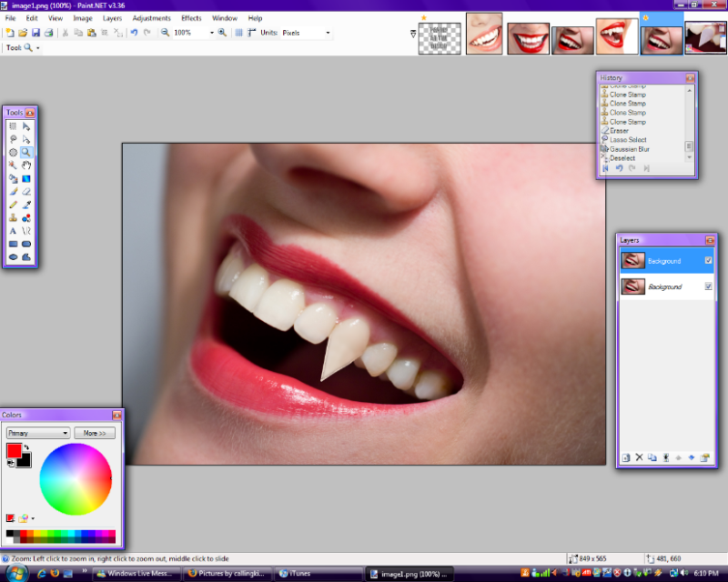
Task: Click the primary red color swatch
Action: tap(14, 451)
